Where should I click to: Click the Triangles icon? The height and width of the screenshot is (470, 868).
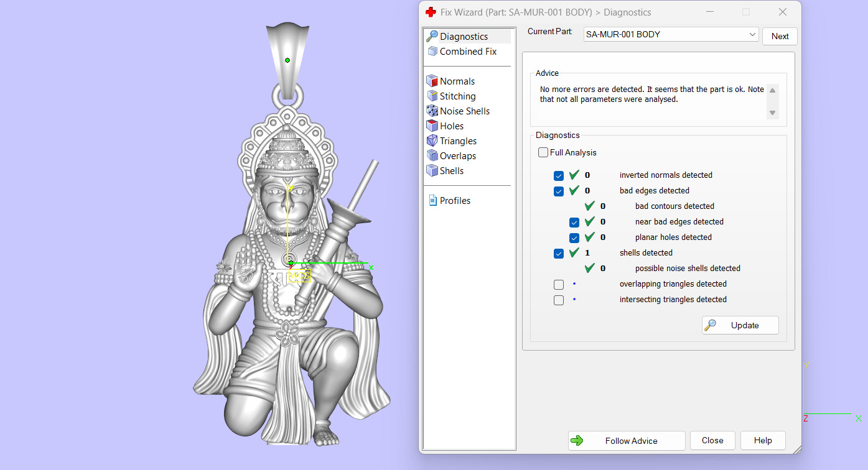point(432,141)
